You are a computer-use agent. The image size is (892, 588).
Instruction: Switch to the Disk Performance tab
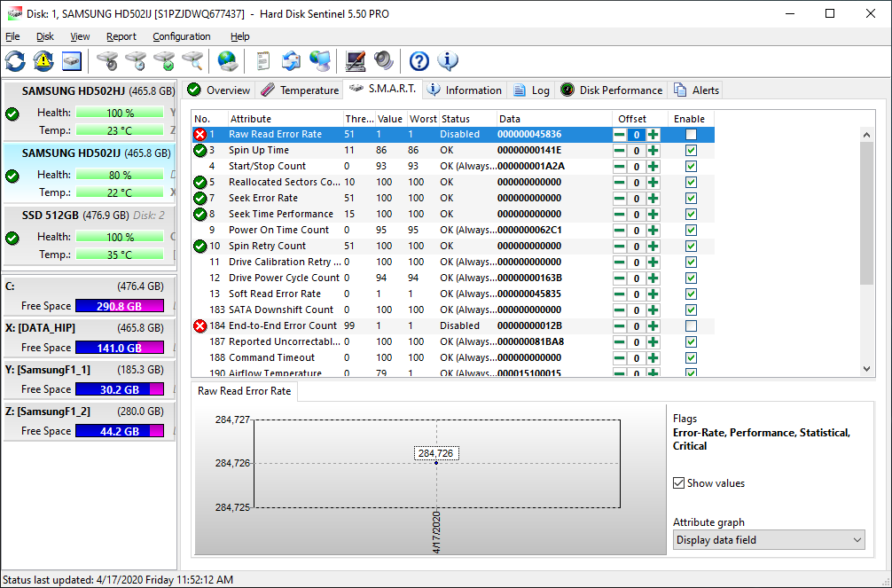612,90
